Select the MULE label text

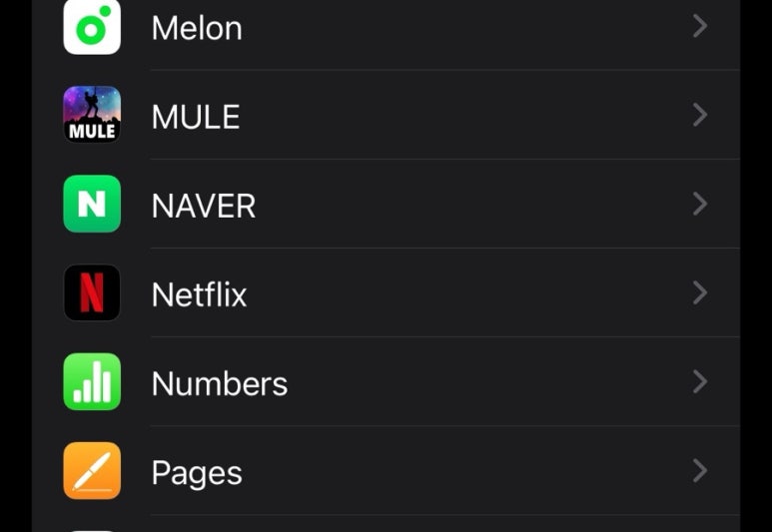[x=196, y=117]
